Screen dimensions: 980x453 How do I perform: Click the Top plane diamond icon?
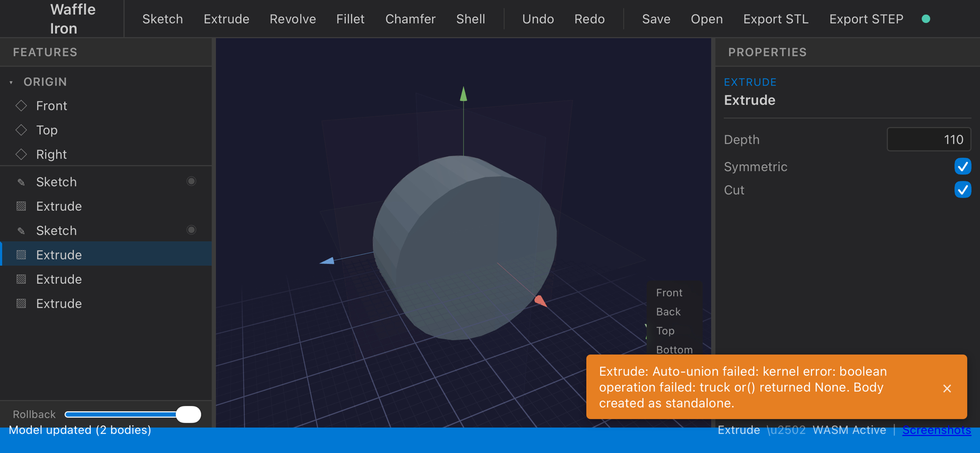point(21,130)
